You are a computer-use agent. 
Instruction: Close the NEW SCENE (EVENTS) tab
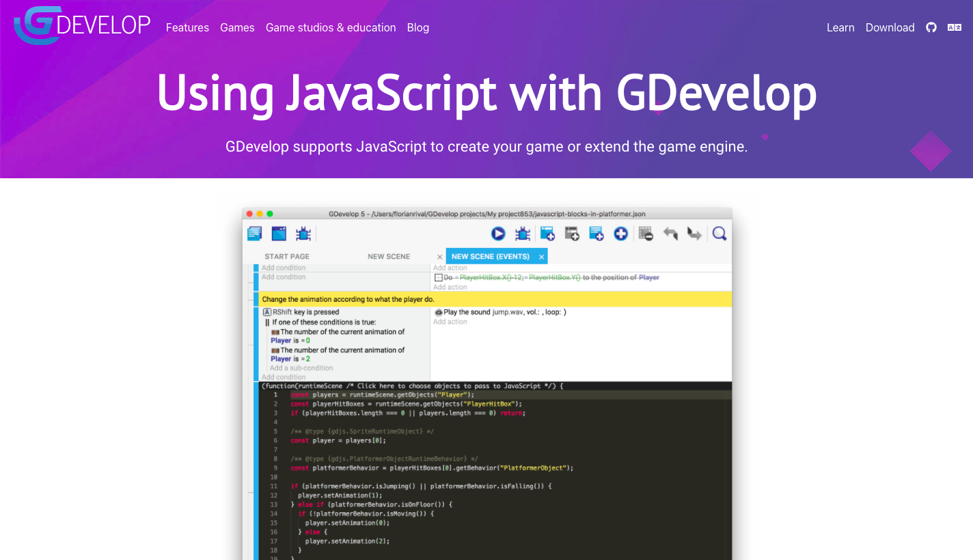coord(541,257)
